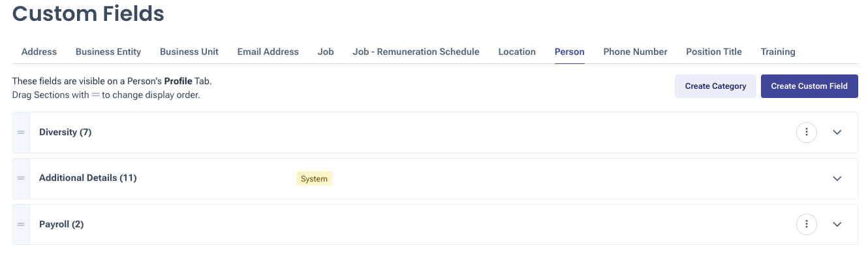
Task: Select the Phone Number tab
Action: coord(635,52)
